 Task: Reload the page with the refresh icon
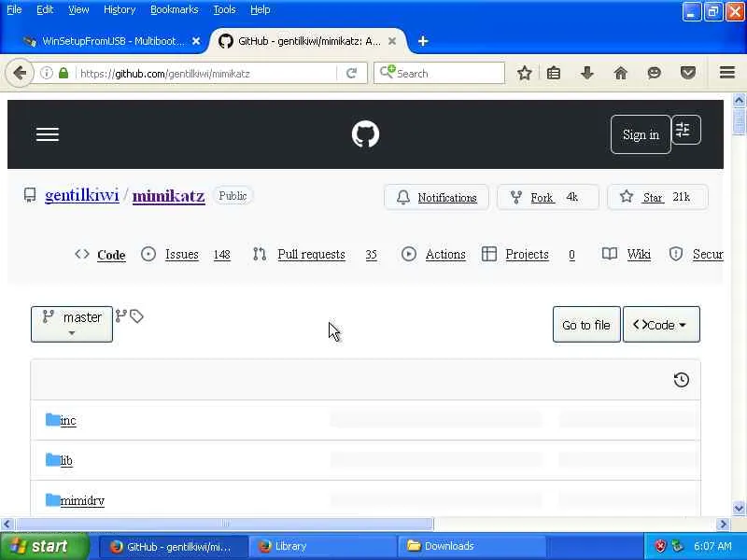352,74
